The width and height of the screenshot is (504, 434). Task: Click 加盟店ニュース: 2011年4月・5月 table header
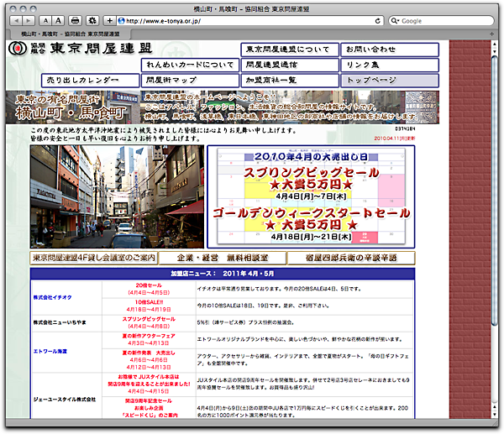(x=223, y=274)
